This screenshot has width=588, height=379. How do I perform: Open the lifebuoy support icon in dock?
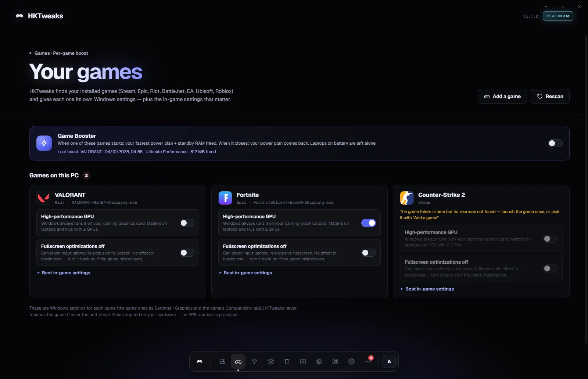pyautogui.click(x=335, y=361)
